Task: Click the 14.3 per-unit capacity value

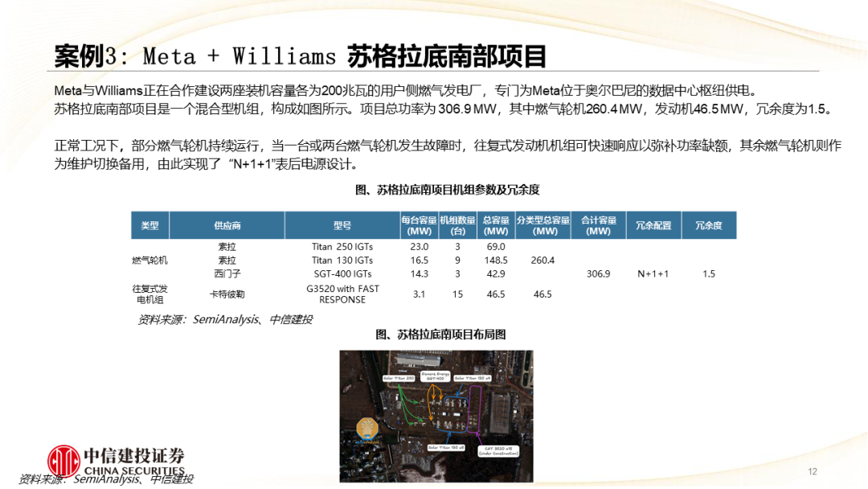Action: point(419,274)
